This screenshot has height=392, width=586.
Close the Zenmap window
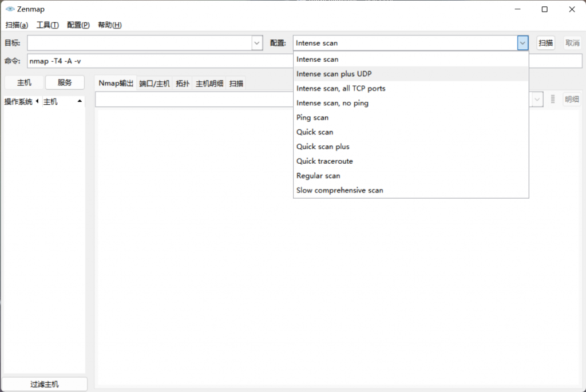(x=572, y=9)
